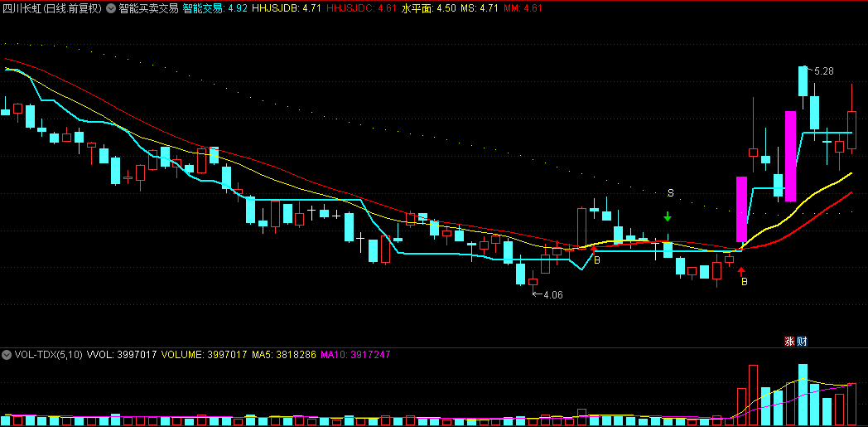Click the 智能买卖交易 indicator name
This screenshot has width=868, height=427.
[148, 8]
